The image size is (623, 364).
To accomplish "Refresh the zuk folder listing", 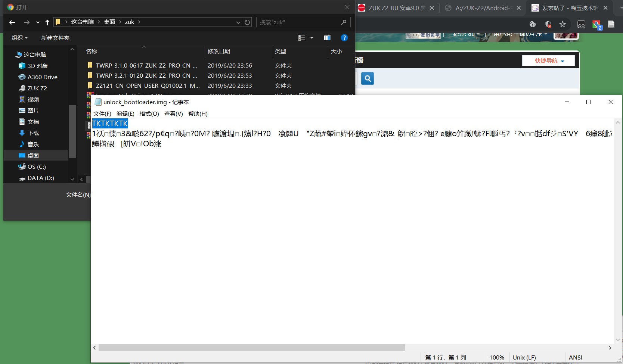I will (x=247, y=22).
